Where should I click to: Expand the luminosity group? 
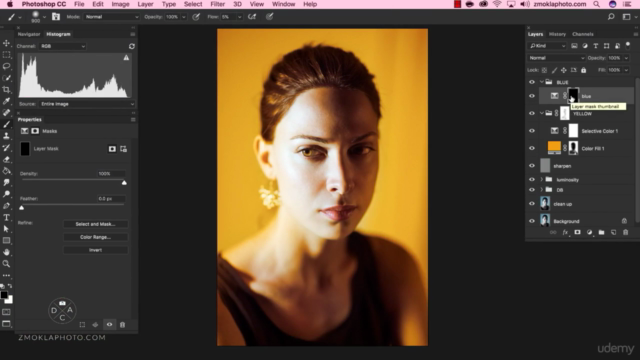[x=542, y=179]
